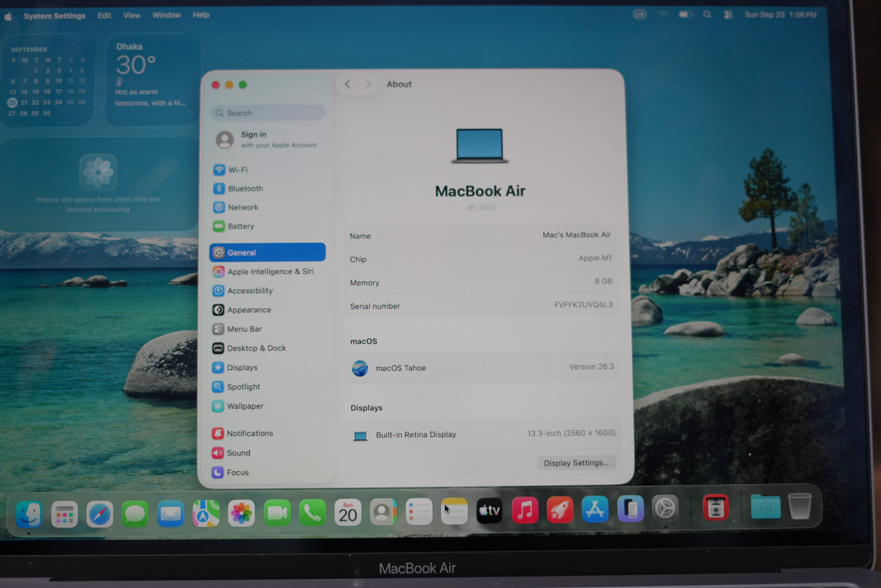881x588 pixels.
Task: Open Calendar from the Dock
Action: point(348,512)
